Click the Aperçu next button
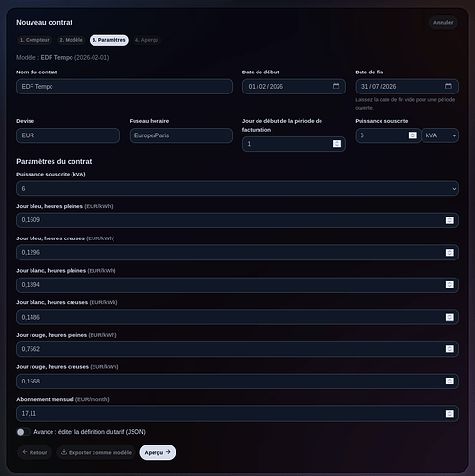The width and height of the screenshot is (475, 476). point(157,452)
